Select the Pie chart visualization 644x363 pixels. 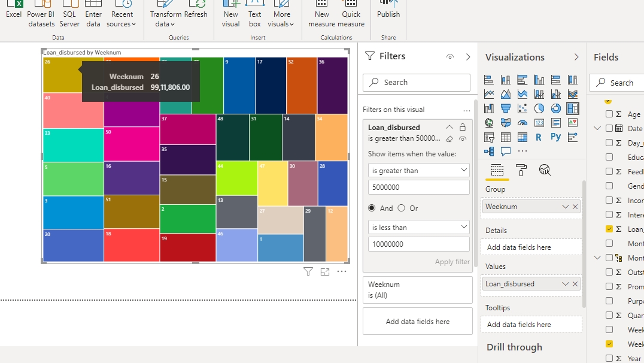(539, 108)
